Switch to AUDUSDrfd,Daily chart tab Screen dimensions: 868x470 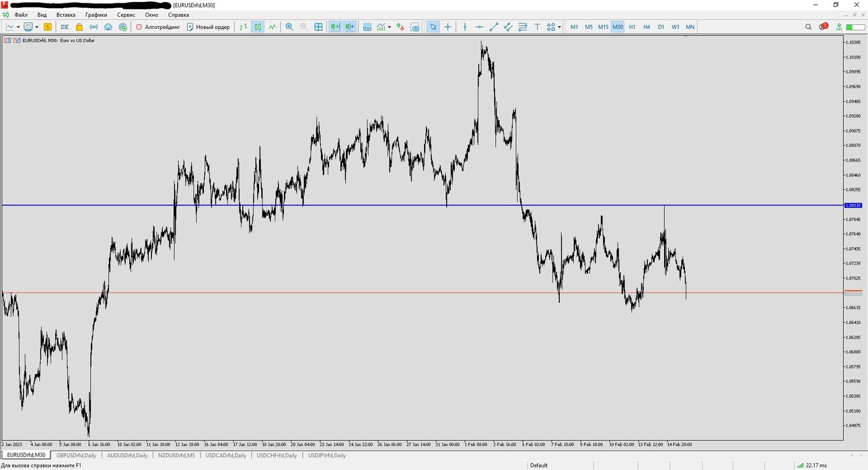pos(127,455)
